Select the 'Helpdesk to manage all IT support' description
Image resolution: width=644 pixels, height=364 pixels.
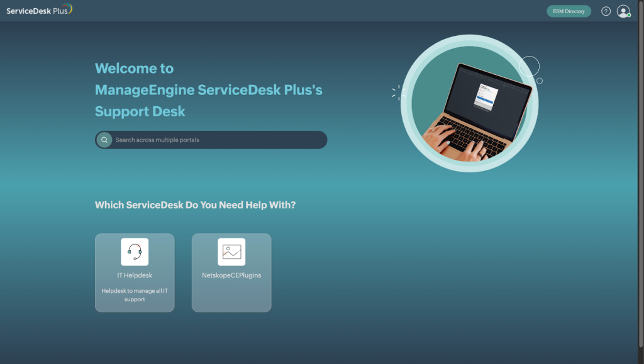(x=135, y=295)
